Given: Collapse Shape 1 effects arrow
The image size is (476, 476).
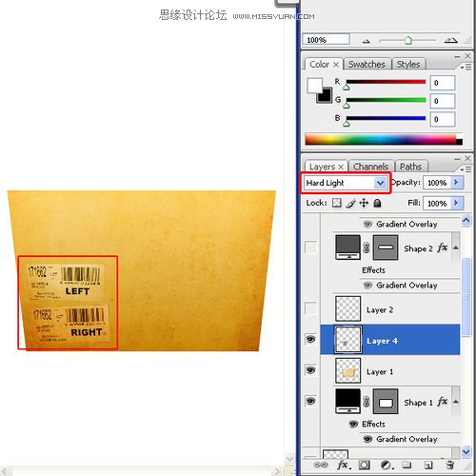Looking at the screenshot, I should pyautogui.click(x=456, y=402).
